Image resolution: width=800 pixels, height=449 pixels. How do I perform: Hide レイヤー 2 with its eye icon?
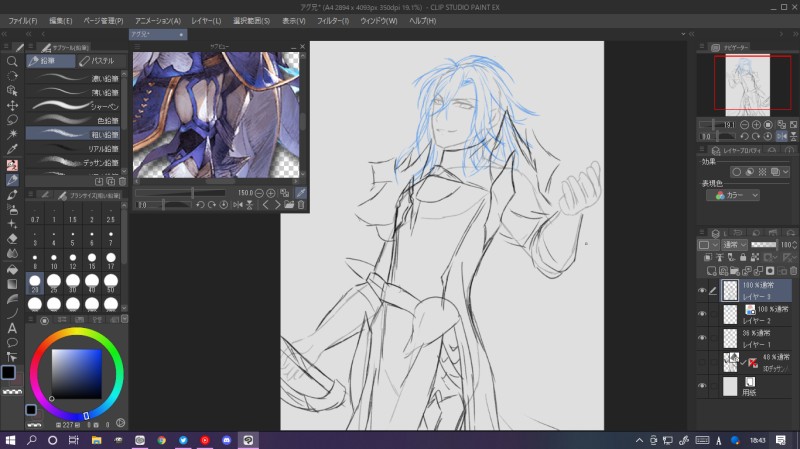702,314
